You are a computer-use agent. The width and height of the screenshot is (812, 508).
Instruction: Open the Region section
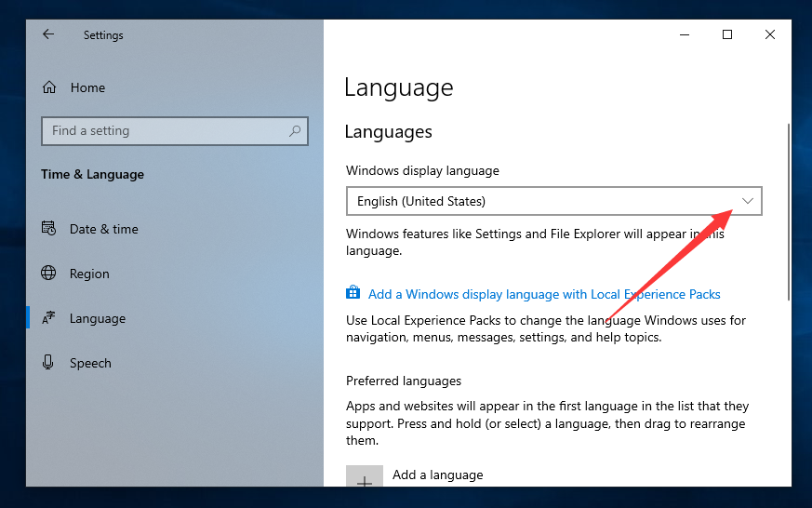pyautogui.click(x=89, y=274)
